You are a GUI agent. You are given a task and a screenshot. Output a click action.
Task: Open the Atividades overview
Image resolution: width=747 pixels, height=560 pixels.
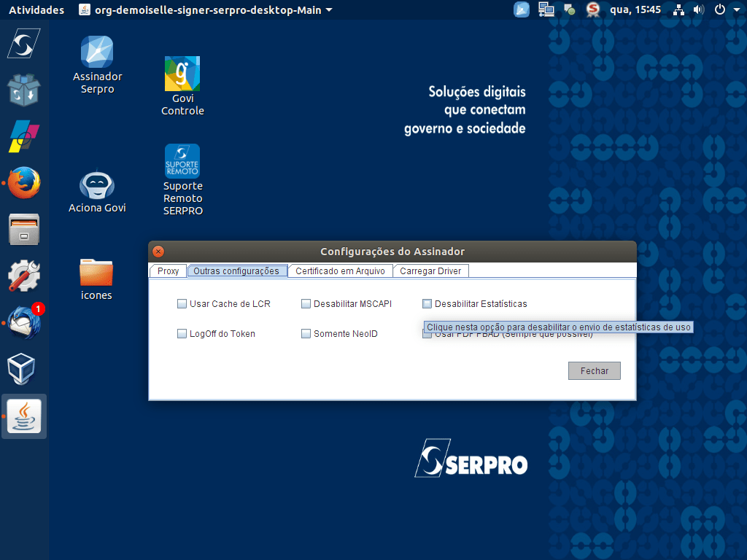click(36, 9)
